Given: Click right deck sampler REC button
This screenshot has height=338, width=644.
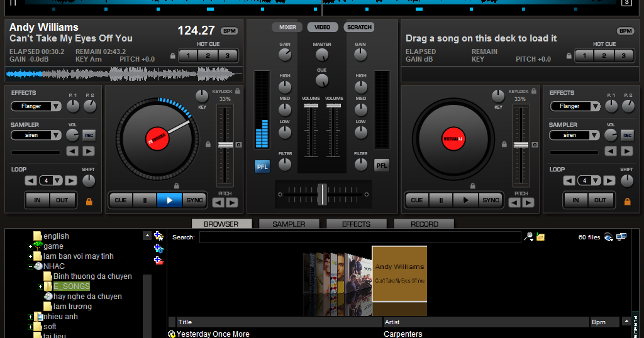Looking at the screenshot, I should tap(627, 135).
